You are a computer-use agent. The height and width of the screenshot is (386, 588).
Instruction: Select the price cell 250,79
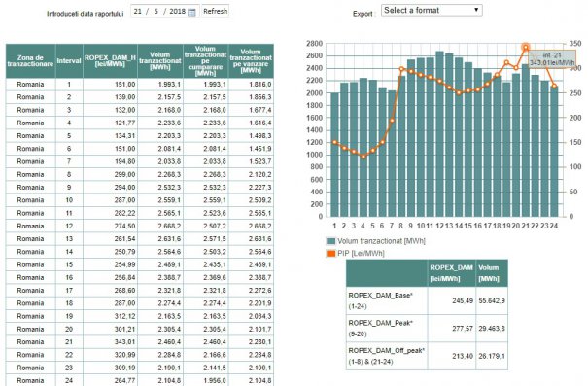[x=110, y=252]
